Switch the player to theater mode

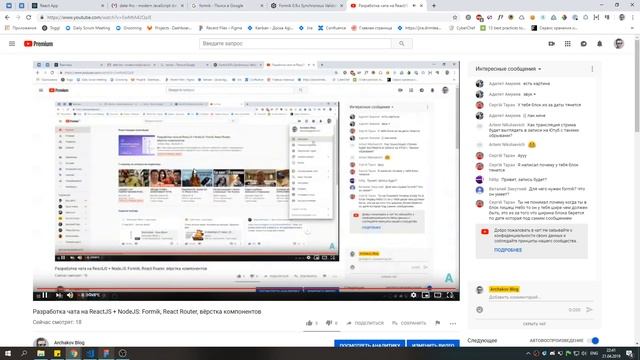(438, 295)
